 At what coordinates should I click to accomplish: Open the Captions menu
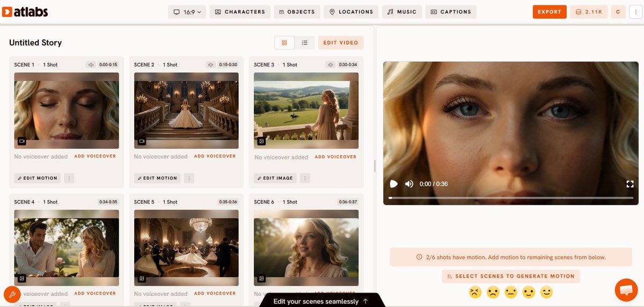[x=451, y=12]
